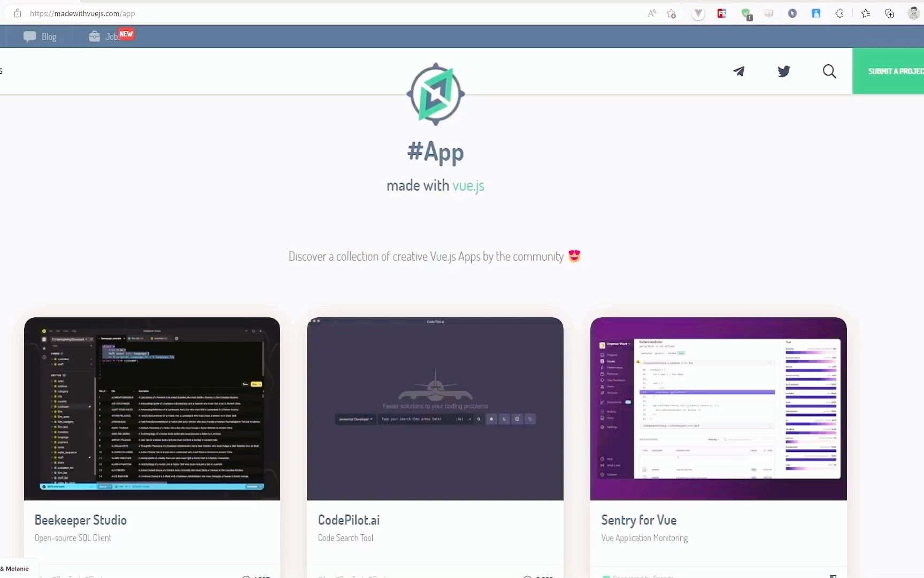The image size is (924, 578).
Task: Open the Twitter bird icon
Action: (784, 71)
